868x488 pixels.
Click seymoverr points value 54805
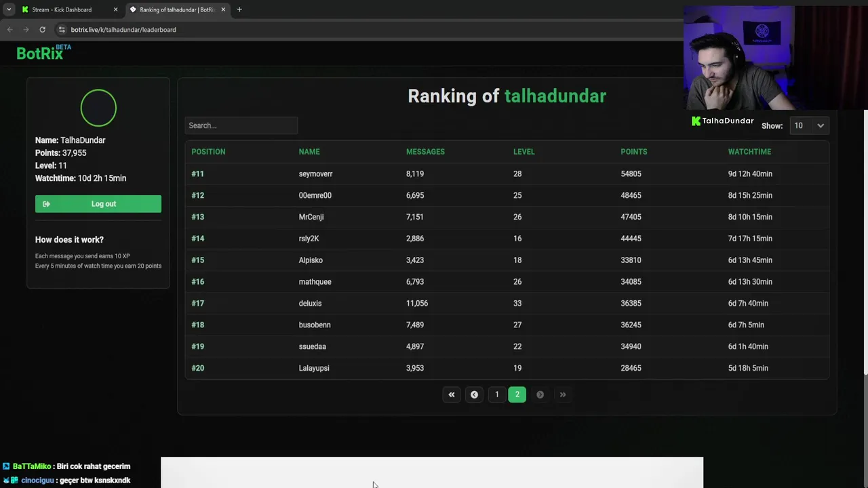point(631,174)
